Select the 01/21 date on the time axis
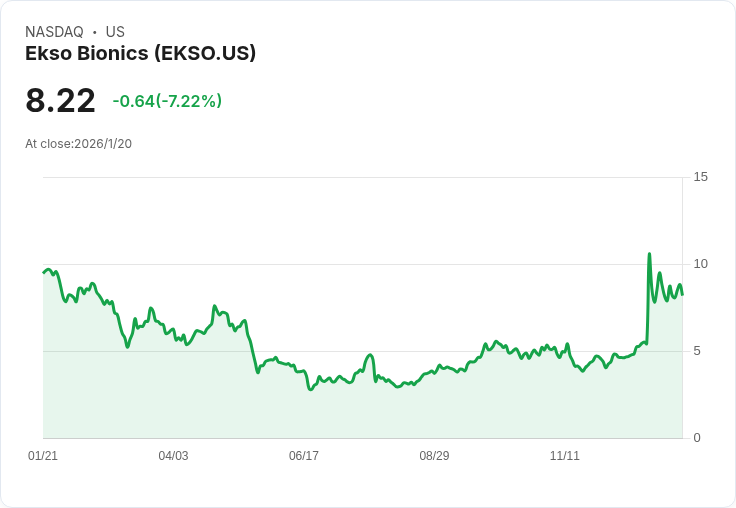This screenshot has height=508, width=736. pos(43,456)
